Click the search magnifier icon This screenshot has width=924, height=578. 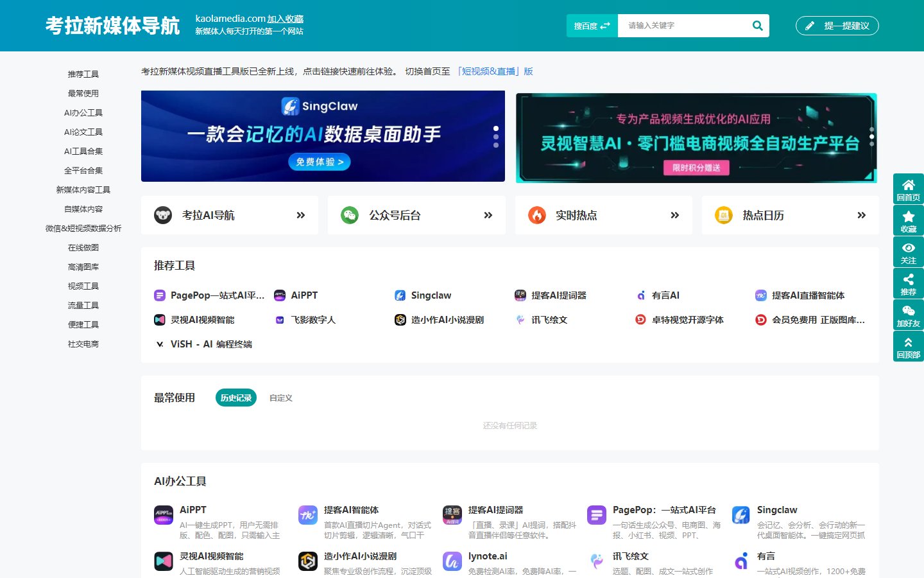(x=757, y=26)
